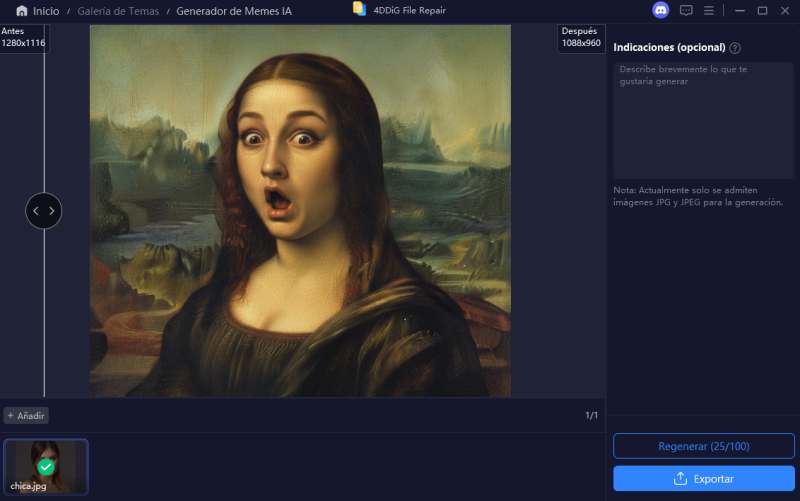
Task: Click the Añadir button to add image
Action: point(26,415)
